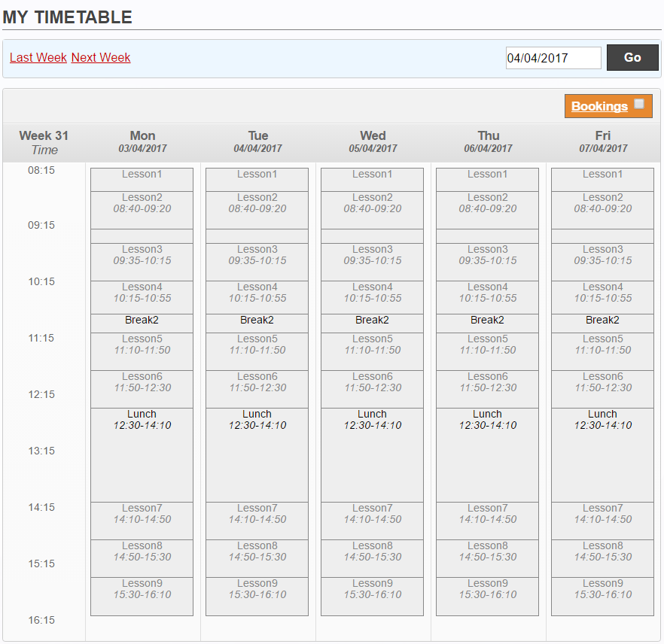Click the Week 31 Time header

click(44, 143)
